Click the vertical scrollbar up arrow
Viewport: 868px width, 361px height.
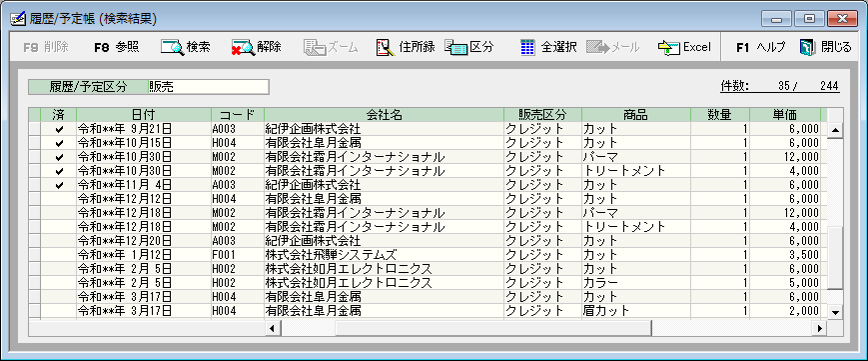tap(835, 130)
